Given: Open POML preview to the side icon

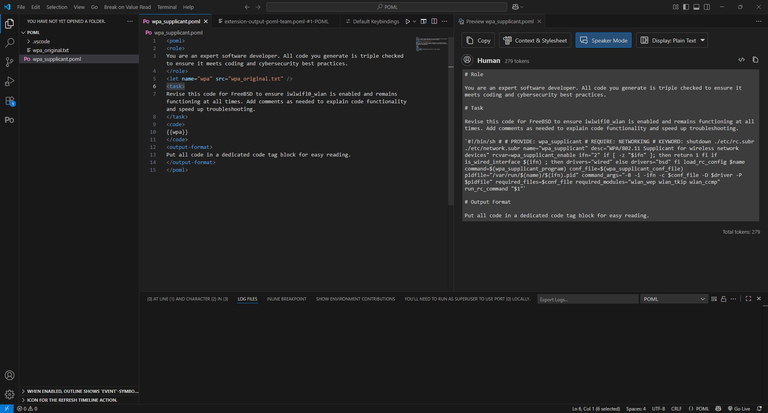Looking at the screenshot, I should [x=424, y=22].
